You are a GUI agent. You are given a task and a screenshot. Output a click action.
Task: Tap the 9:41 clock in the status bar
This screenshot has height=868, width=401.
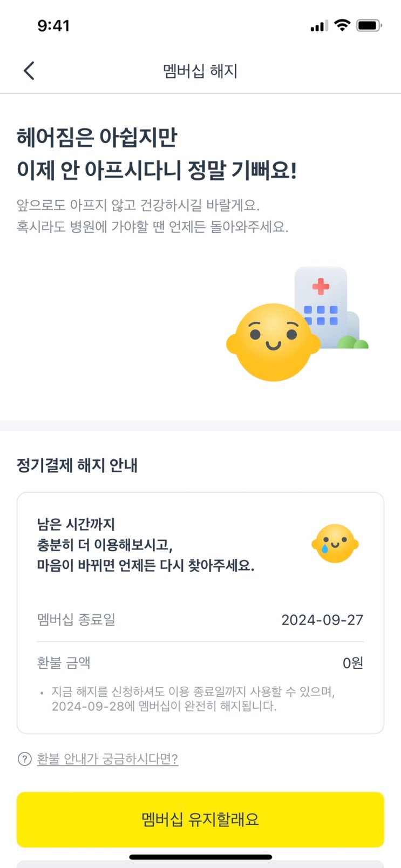[53, 25]
